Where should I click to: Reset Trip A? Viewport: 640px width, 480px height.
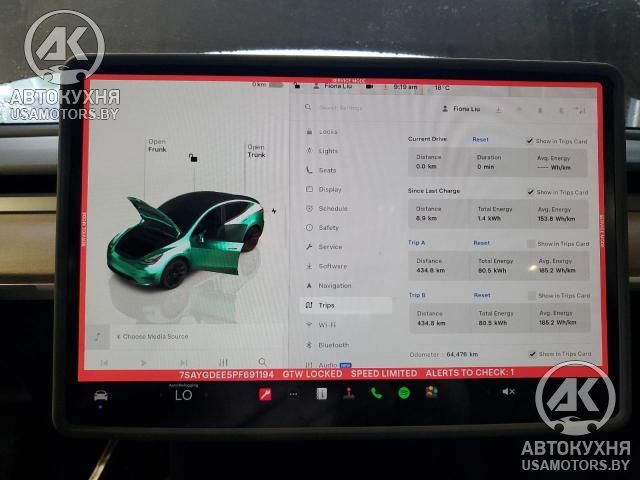coord(482,243)
